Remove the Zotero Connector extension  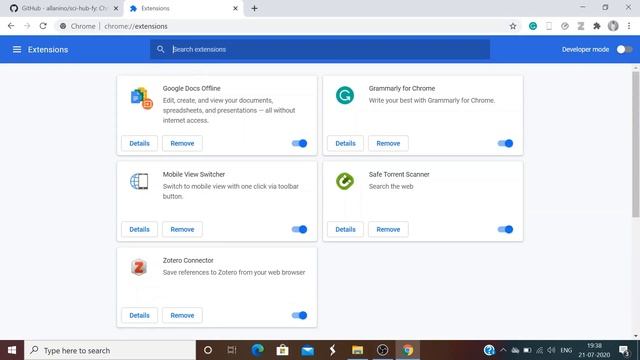tap(182, 316)
